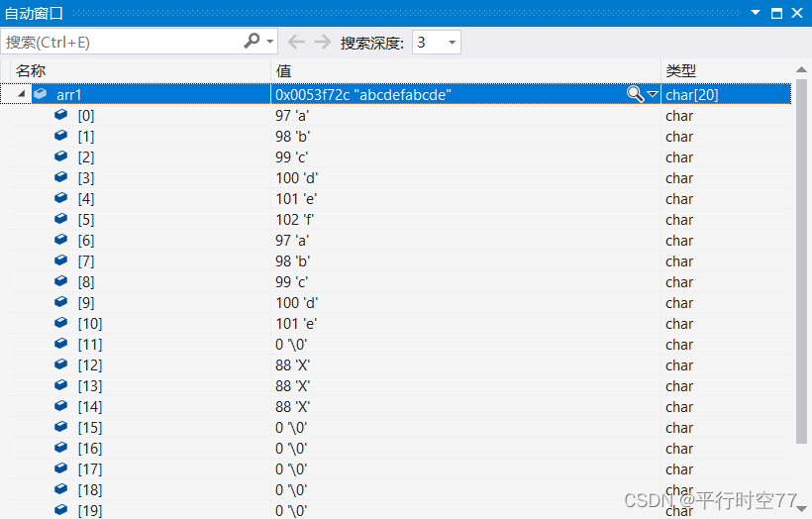Select value 97 'a' of element [6]

click(x=292, y=241)
